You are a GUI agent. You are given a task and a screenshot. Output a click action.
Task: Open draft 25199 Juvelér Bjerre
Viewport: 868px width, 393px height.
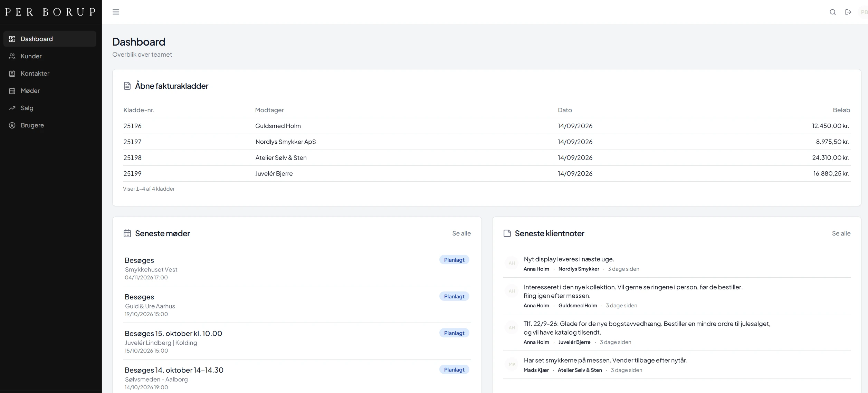click(487, 174)
